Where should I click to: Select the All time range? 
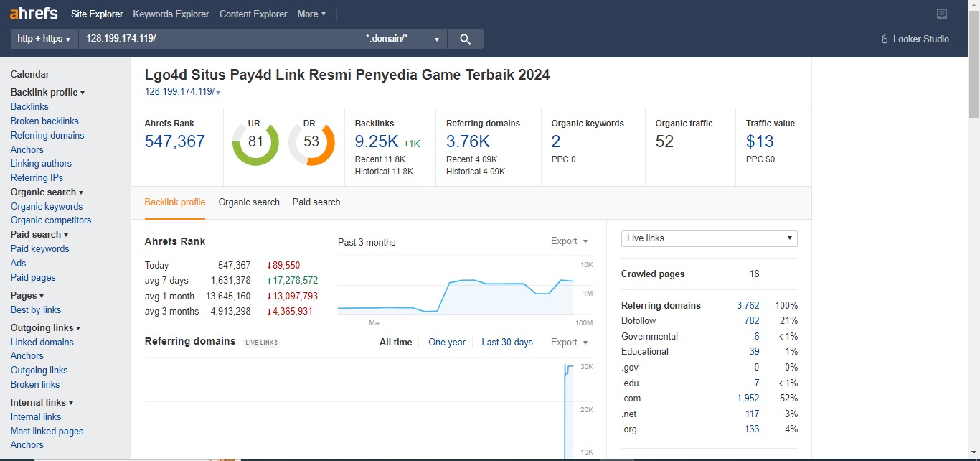pos(396,343)
